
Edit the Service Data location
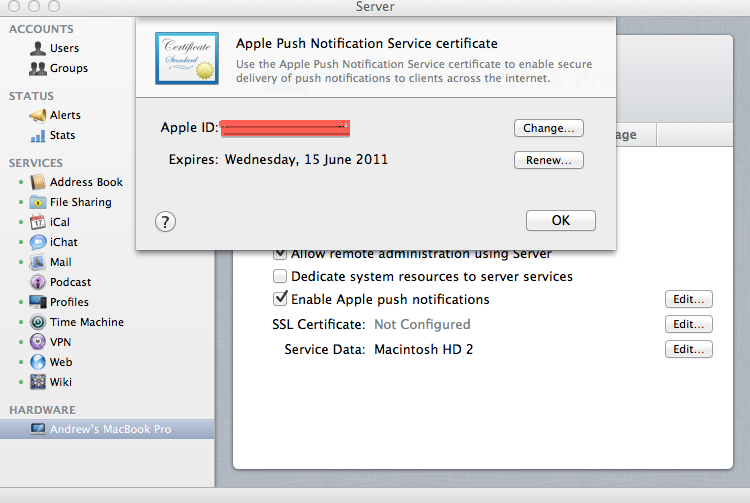click(689, 349)
